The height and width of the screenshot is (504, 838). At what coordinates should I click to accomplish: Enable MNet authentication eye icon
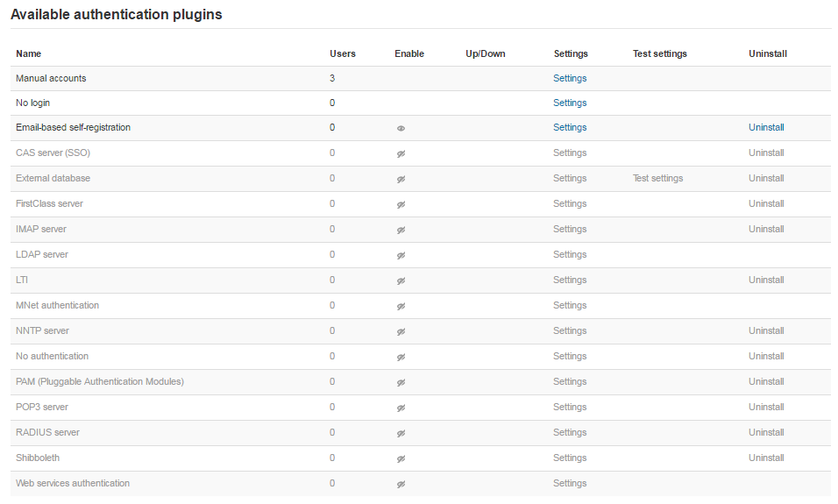[401, 306]
